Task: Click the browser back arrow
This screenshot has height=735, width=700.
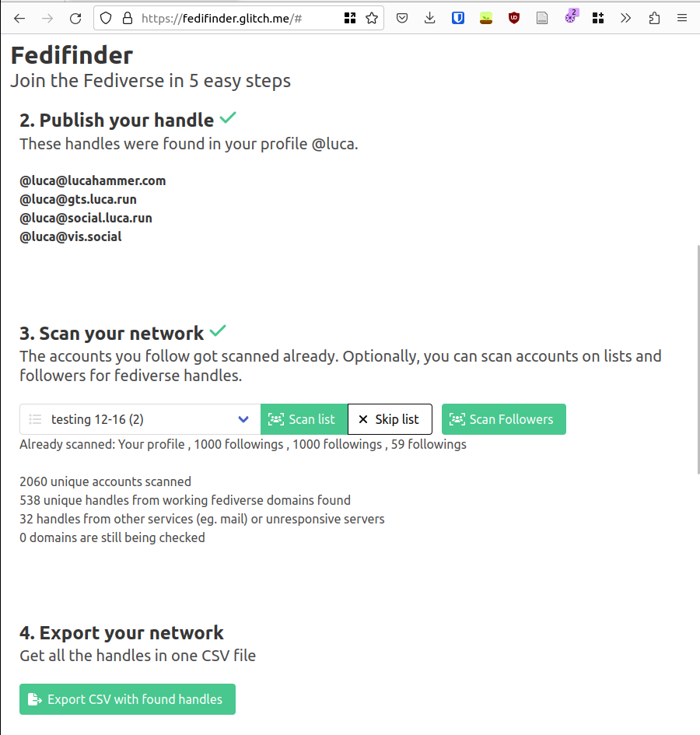Action: pyautogui.click(x=19, y=19)
